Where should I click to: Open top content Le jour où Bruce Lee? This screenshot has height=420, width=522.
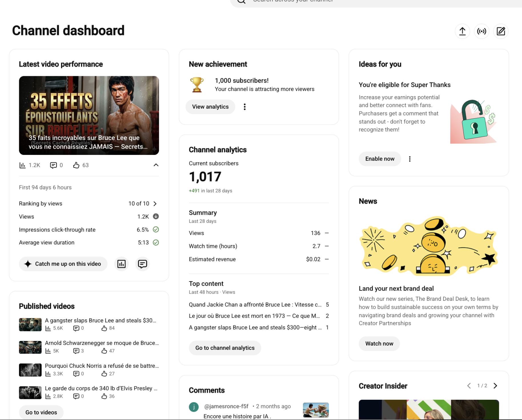coord(254,316)
